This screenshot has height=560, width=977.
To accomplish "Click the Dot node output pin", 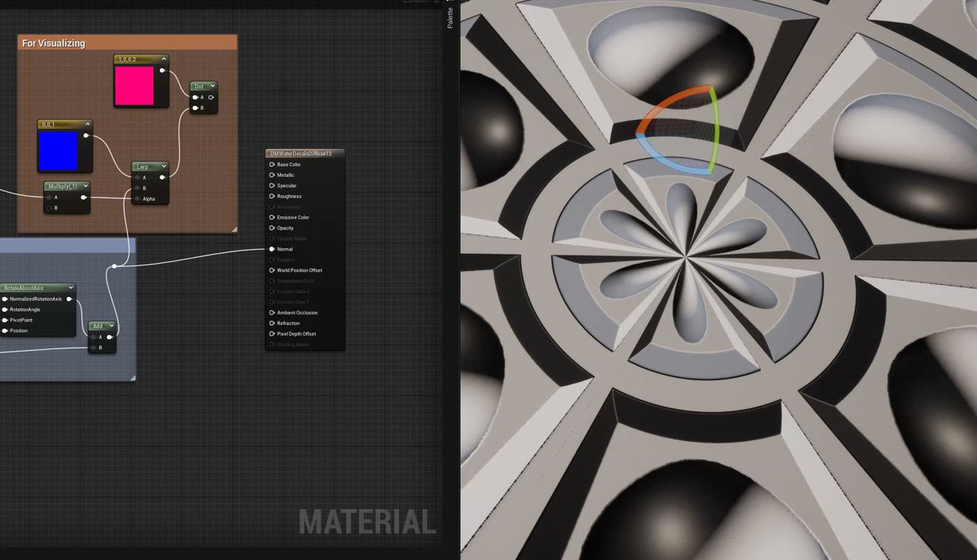I will pyautogui.click(x=211, y=98).
